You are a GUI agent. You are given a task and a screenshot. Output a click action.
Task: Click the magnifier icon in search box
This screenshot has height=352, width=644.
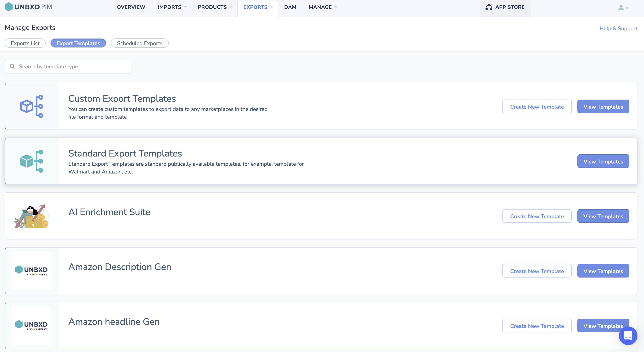coord(12,66)
